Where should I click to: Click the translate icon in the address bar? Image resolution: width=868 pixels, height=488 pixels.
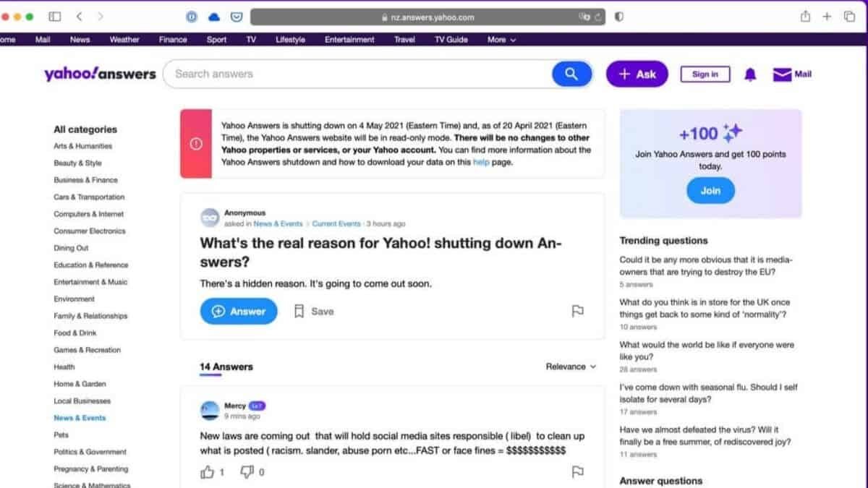click(x=584, y=17)
